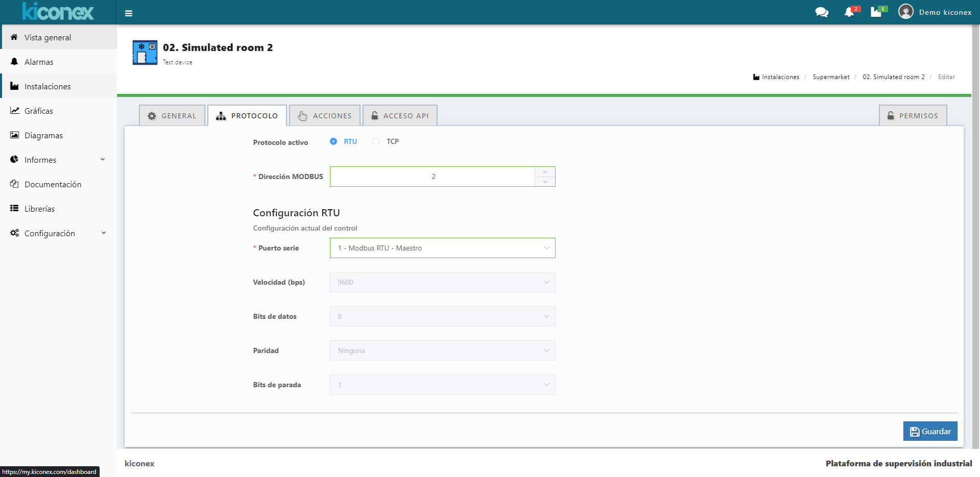Open Gráficas in the sidebar
The image size is (980, 477).
(x=39, y=111)
